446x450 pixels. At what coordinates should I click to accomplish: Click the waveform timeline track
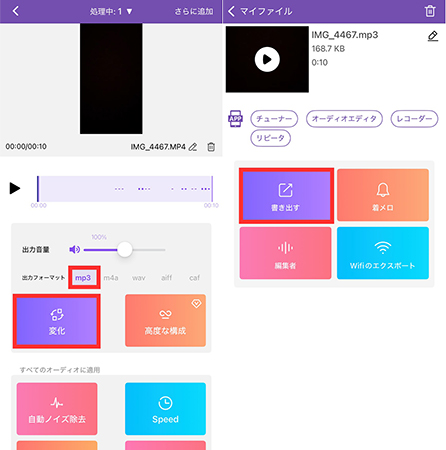[x=125, y=189]
